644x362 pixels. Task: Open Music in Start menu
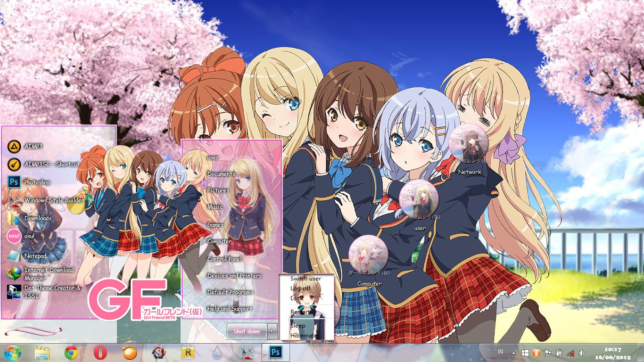pos(215,207)
